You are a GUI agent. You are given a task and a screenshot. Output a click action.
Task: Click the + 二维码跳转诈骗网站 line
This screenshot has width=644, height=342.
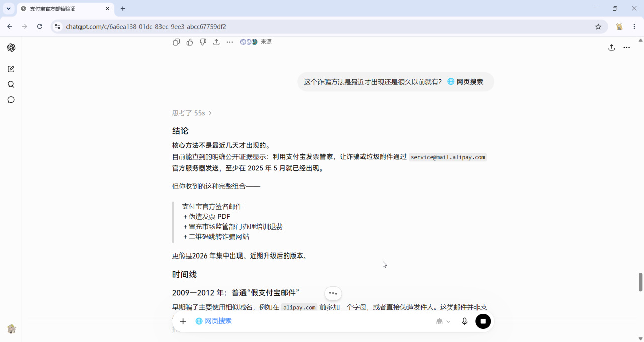pyautogui.click(x=216, y=237)
